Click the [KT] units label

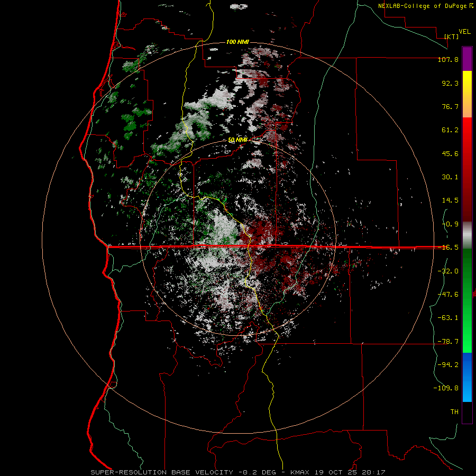(x=452, y=36)
